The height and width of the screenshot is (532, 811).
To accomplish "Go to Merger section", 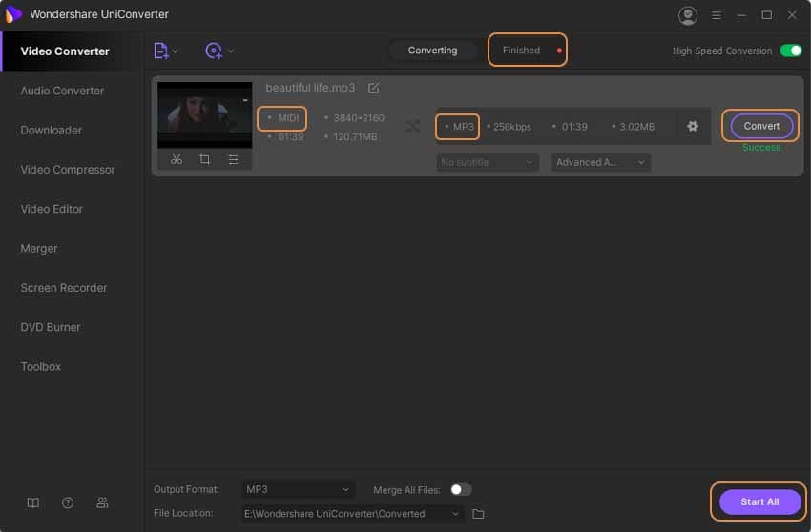I will [39, 249].
